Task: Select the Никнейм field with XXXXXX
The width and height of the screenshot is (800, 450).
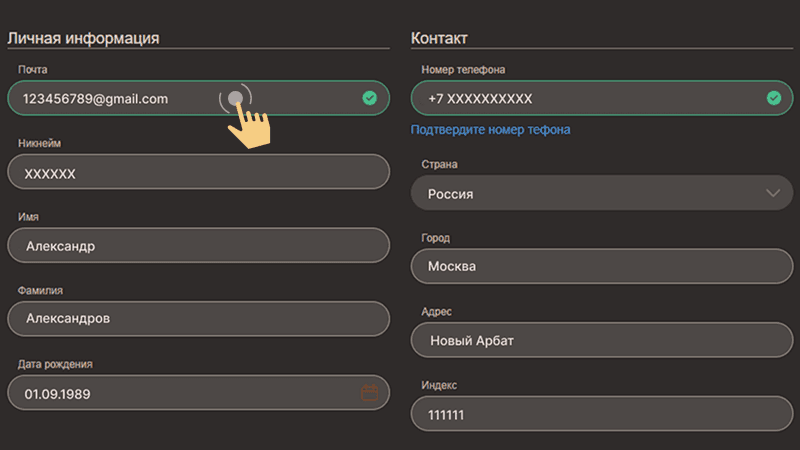Action: [198, 172]
